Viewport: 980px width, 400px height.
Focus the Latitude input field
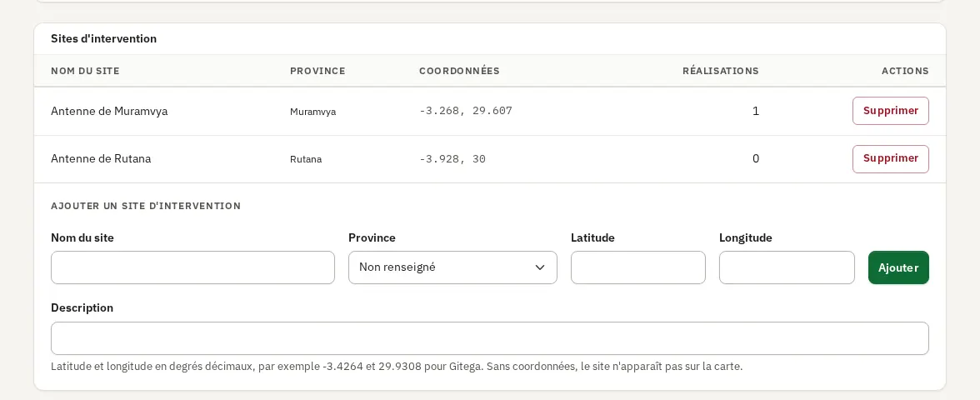coord(638,267)
